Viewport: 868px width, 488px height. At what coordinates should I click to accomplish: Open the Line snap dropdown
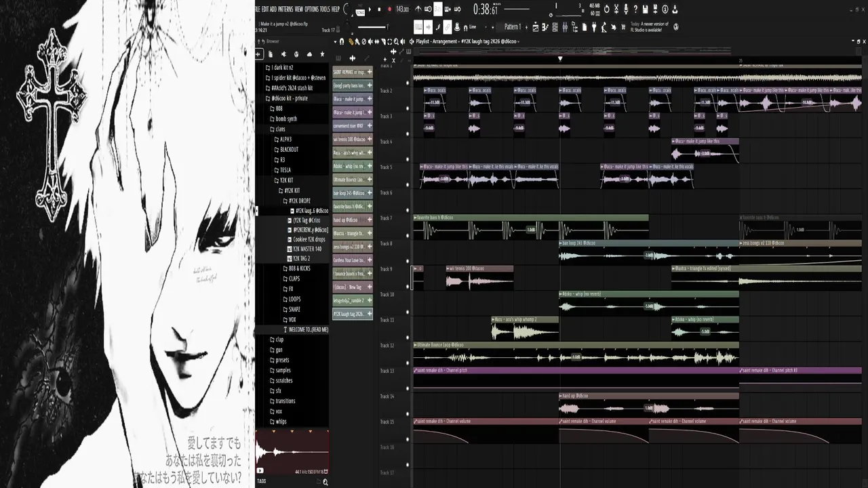point(478,27)
